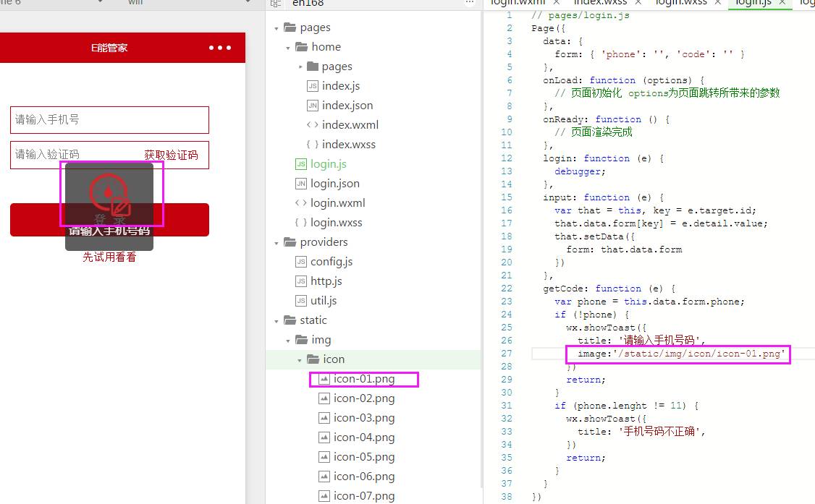Viewport: 815px width, 504px height.
Task: Select icon-06.png image file
Action: (x=364, y=477)
